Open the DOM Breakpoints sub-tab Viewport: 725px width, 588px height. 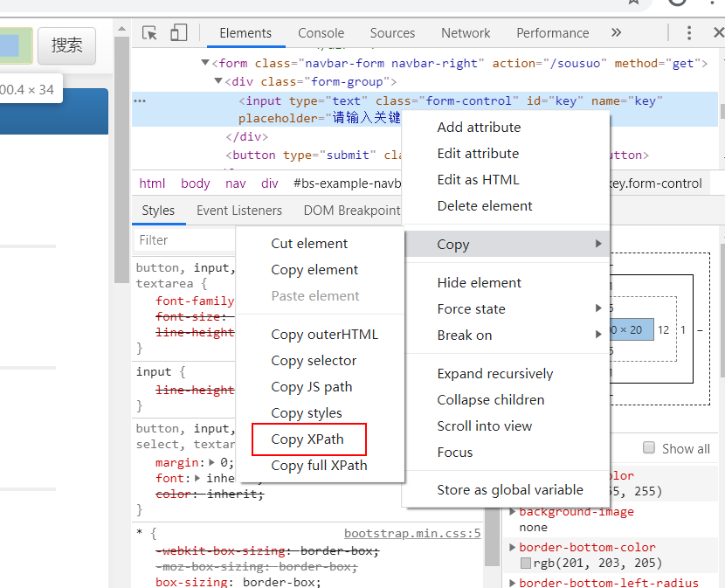(x=352, y=211)
